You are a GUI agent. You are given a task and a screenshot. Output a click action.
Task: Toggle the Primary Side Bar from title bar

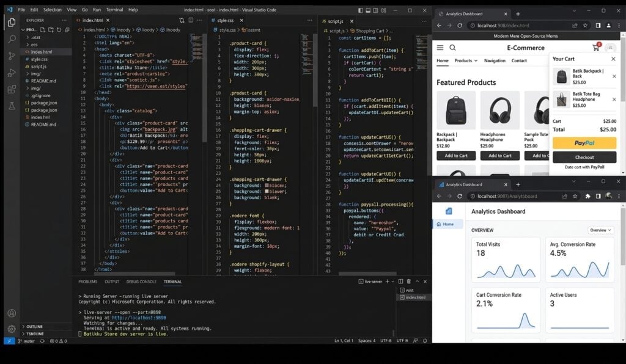tap(361, 10)
